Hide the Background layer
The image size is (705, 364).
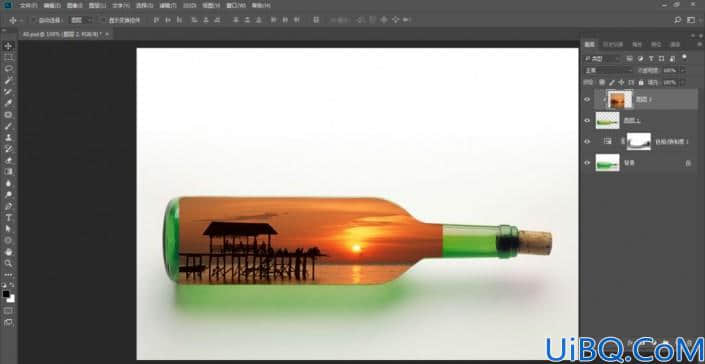[587, 163]
